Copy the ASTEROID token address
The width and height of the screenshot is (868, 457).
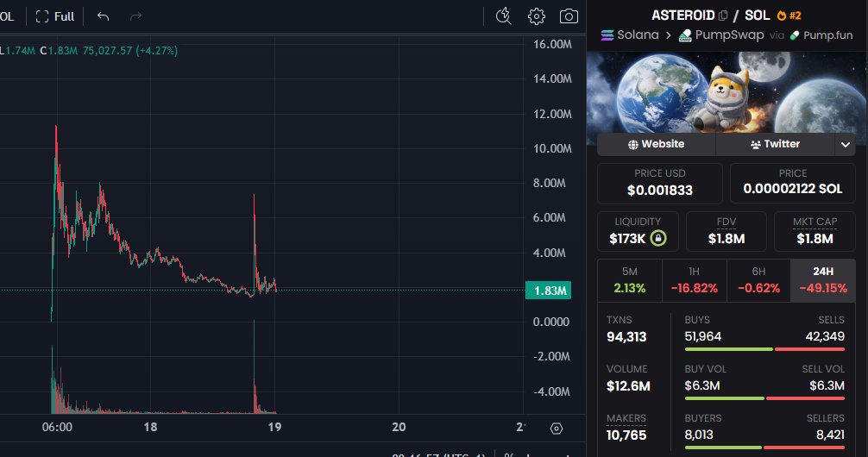coord(723,16)
